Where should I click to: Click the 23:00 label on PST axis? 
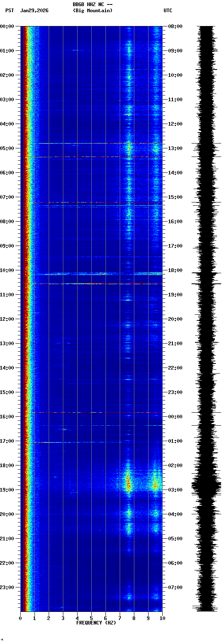coord(7,587)
